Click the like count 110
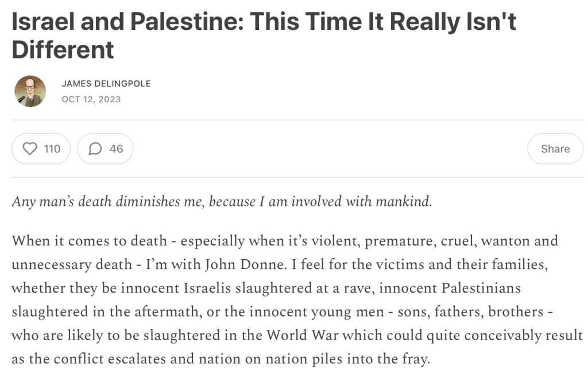Image resolution: width=588 pixels, height=384 pixels. 52,149
